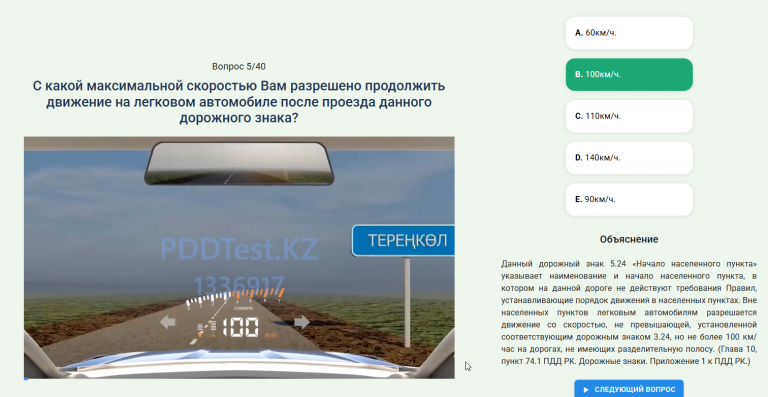
Task: Click the explanation paragraph starting Данный дорожный знак
Action: click(x=629, y=313)
